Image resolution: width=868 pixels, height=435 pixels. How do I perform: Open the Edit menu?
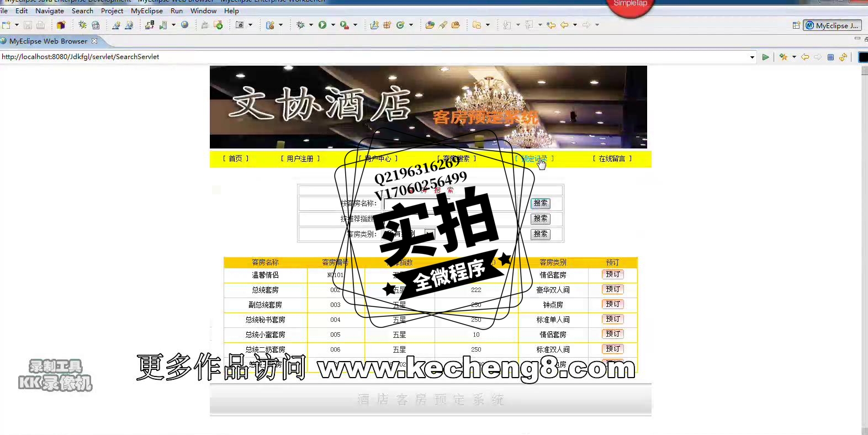coord(22,10)
